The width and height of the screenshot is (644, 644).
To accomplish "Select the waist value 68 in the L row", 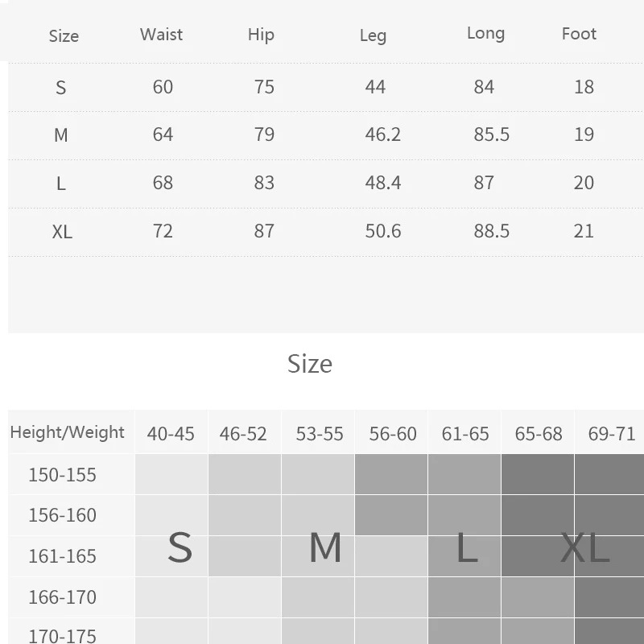I will click(163, 183).
